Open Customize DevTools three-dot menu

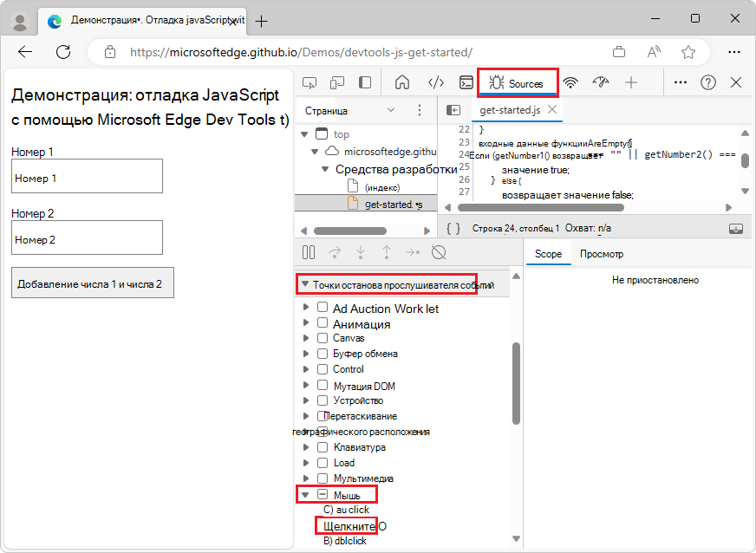tap(681, 82)
